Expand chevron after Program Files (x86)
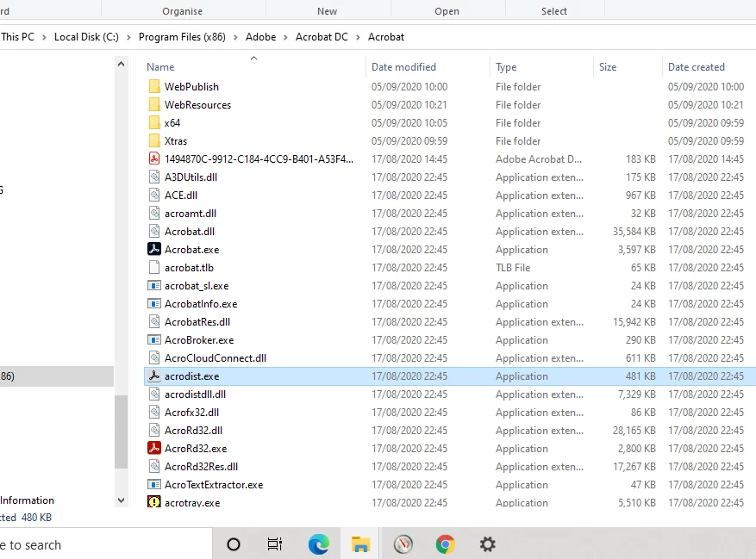 [x=235, y=37]
